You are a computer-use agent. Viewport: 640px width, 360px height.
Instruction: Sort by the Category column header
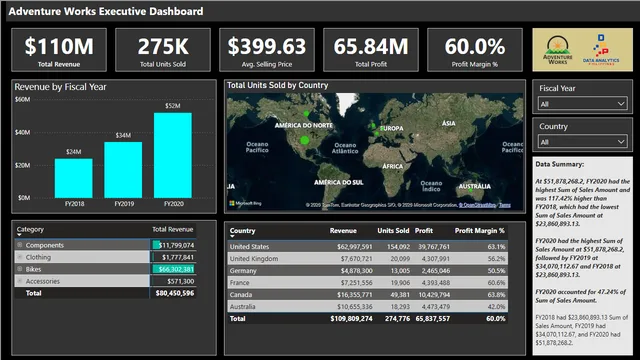click(30, 229)
